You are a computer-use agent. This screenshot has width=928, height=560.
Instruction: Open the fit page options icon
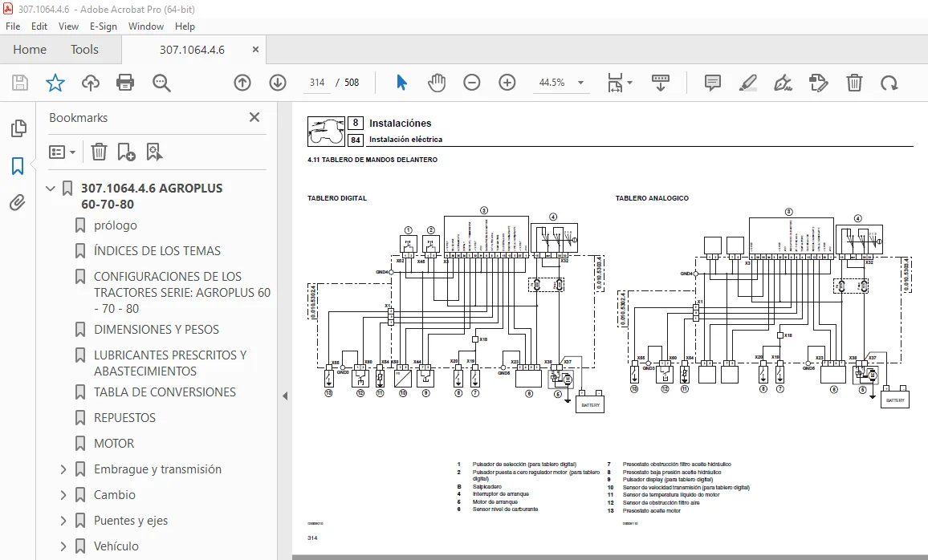point(619,83)
